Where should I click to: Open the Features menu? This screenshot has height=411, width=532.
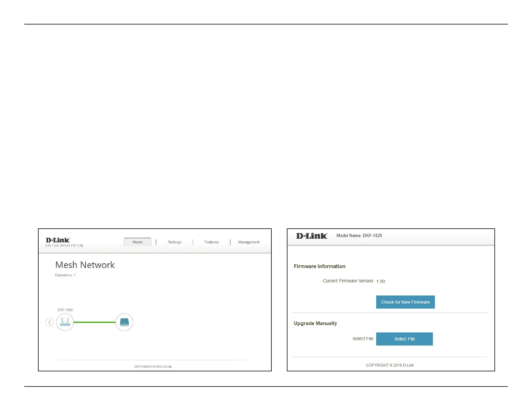pos(212,242)
